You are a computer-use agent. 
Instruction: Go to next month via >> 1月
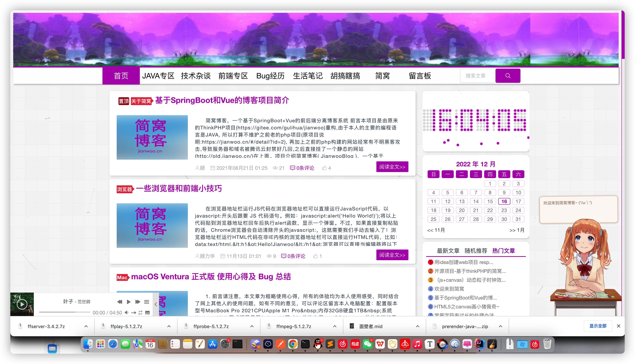pyautogui.click(x=517, y=230)
